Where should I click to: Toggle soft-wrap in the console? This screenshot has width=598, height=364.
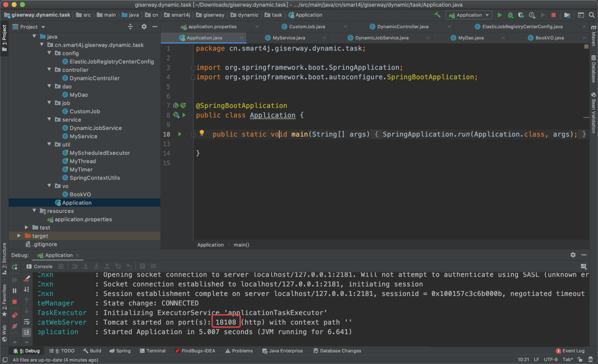[27, 322]
